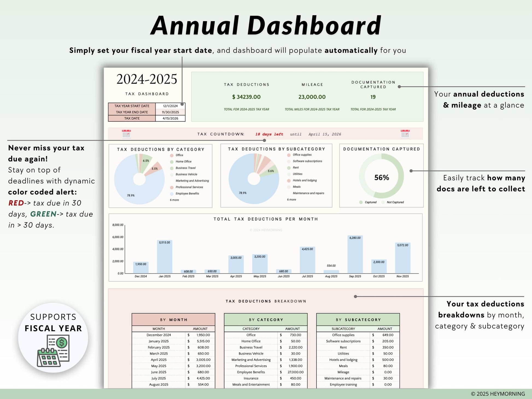Click the BY MONTH table header

pyautogui.click(x=174, y=319)
